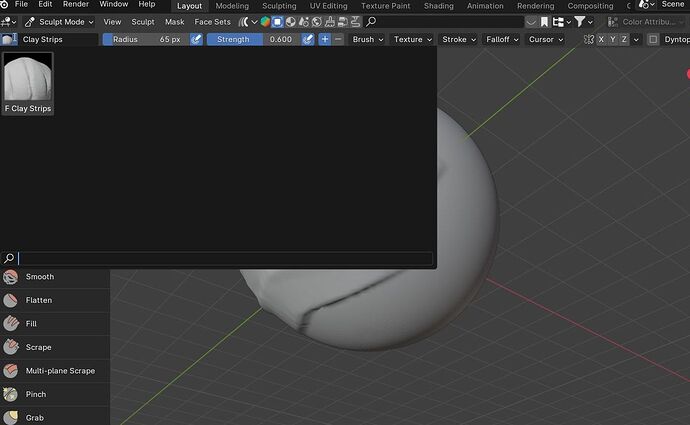
Task: Click the falloff curve icon after Face Sets
Action: tap(243, 22)
